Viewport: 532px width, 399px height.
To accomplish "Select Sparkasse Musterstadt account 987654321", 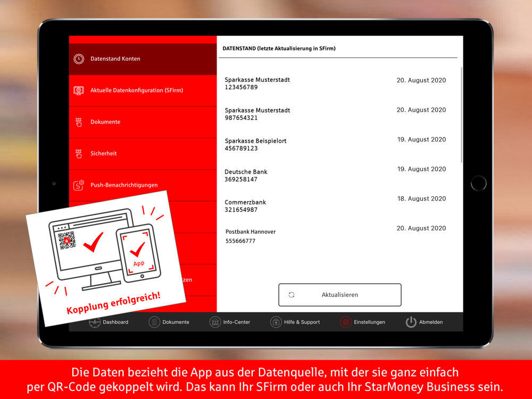I will 335,114.
